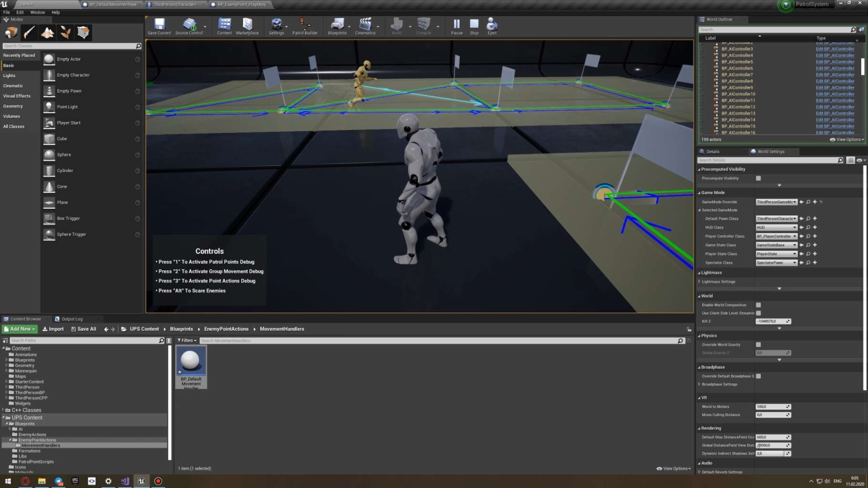Viewport: 868px width, 488px height.
Task: Click Save All button
Action: [x=83, y=329]
